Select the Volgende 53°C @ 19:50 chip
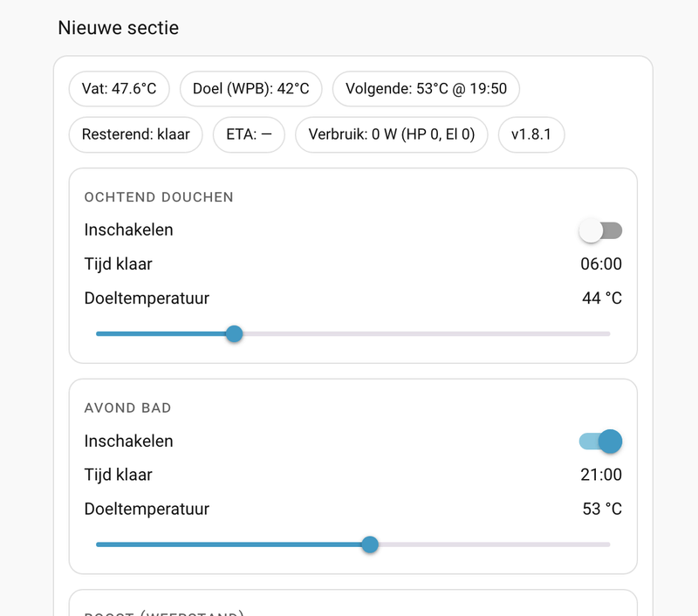The width and height of the screenshot is (698, 616). coord(426,88)
